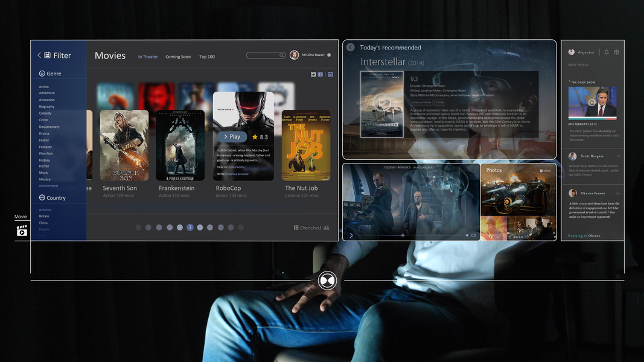The height and width of the screenshot is (362, 644).
Task: Click the Genre section icon
Action: 42,74
